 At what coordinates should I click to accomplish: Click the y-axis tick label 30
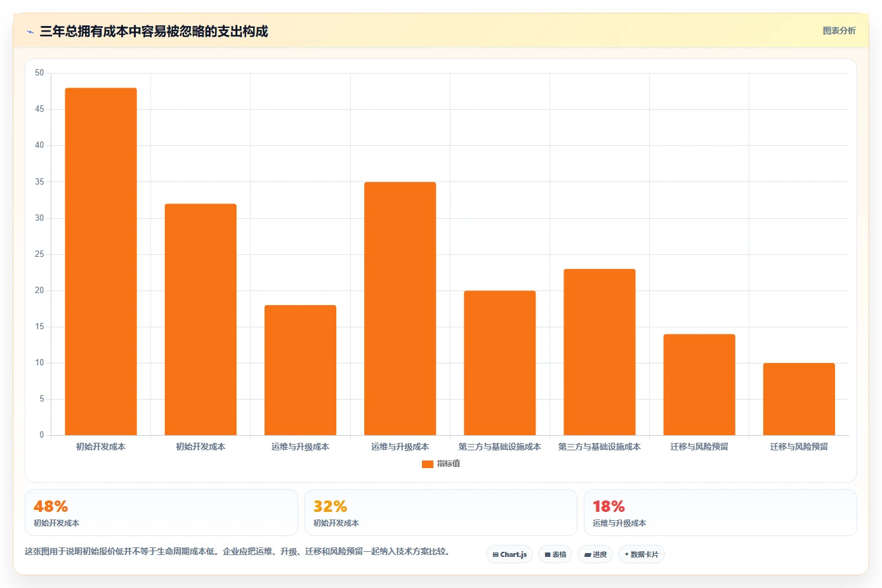[x=39, y=218]
